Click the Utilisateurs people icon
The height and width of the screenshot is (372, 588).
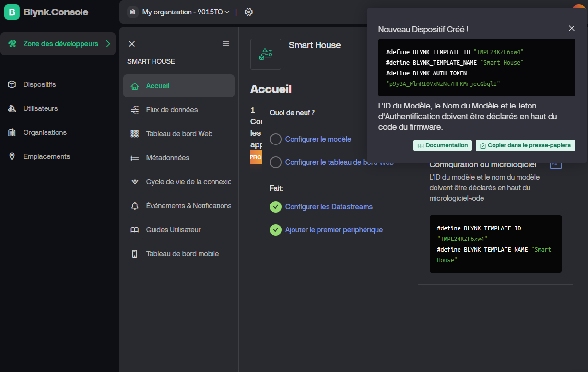pos(12,108)
